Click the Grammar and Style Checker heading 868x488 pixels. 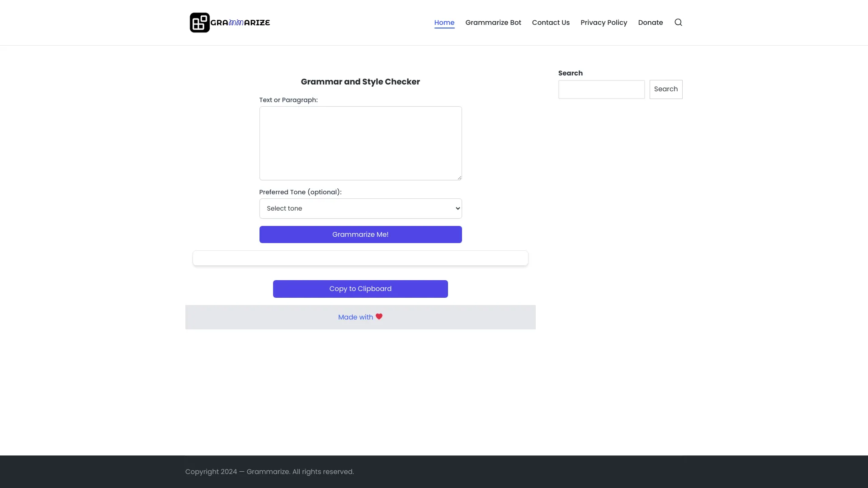click(360, 82)
